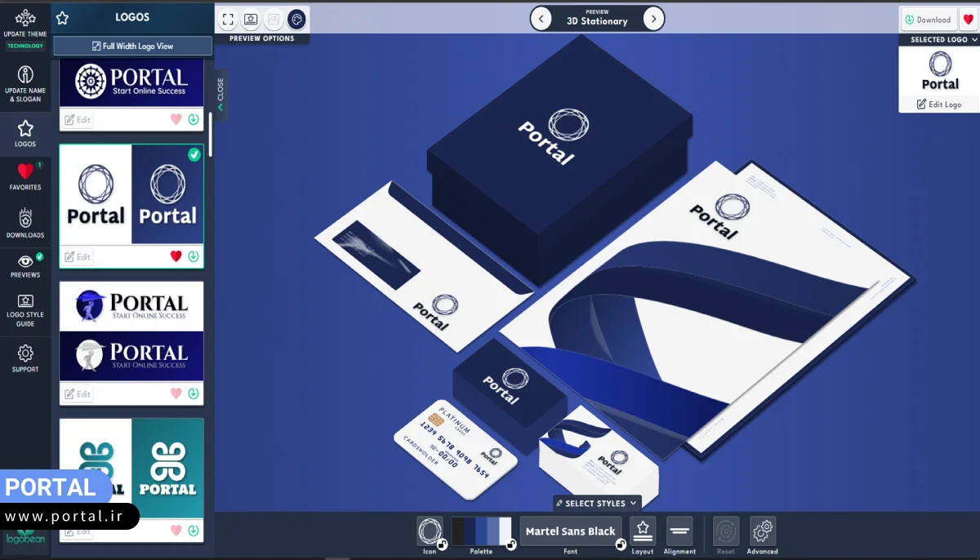
Task: Click the Full Width Logo View button
Action: (132, 47)
